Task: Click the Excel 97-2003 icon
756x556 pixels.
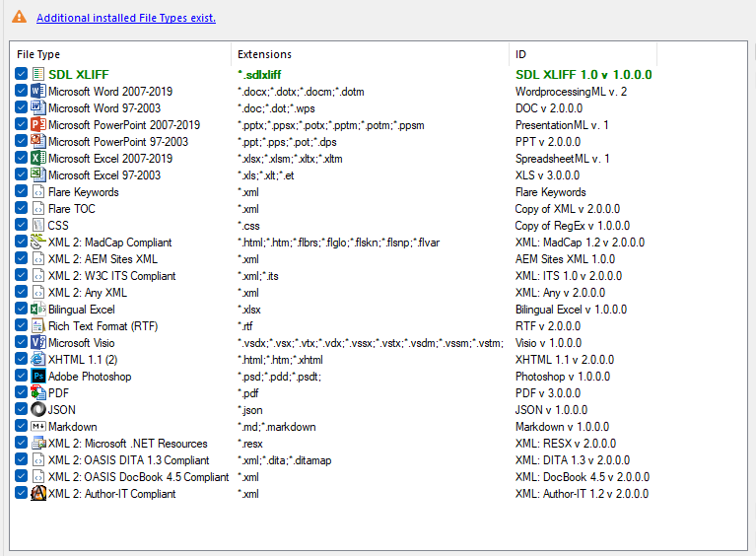Action: [x=38, y=174]
